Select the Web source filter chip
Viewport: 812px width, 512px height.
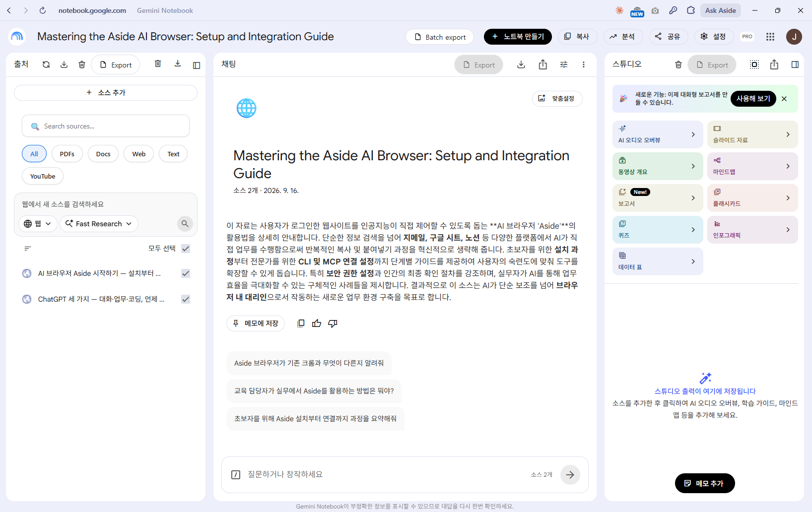pos(139,154)
